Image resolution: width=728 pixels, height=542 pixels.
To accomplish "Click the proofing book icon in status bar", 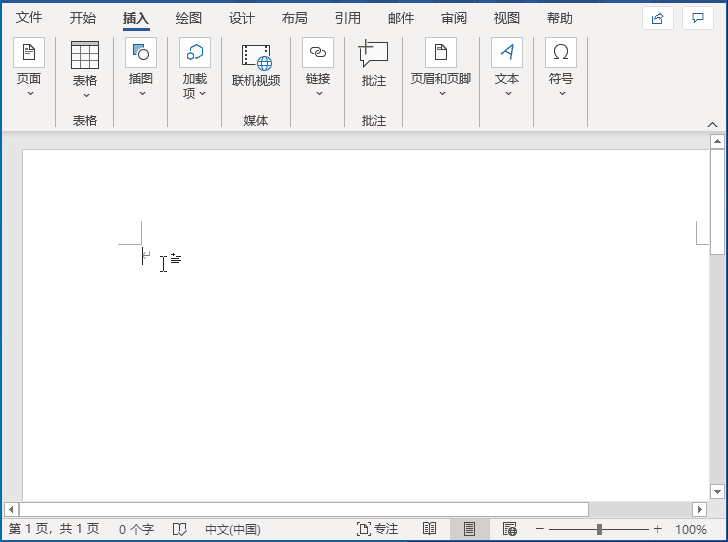I will coord(179,529).
